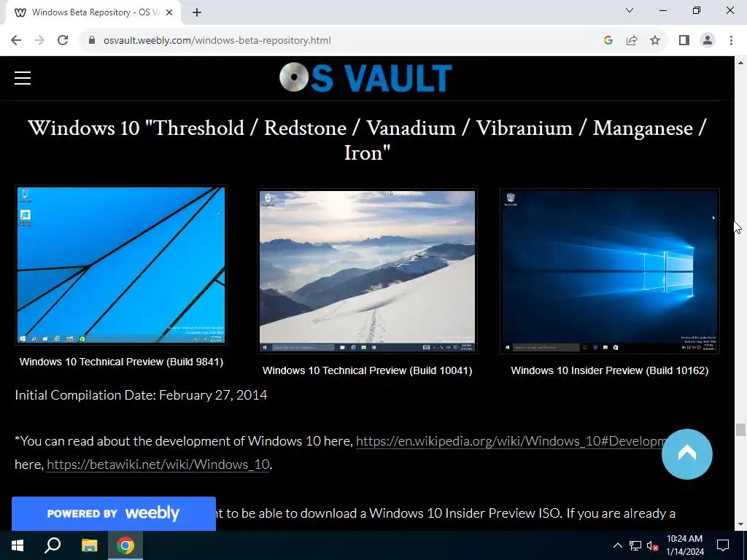The width and height of the screenshot is (747, 560).
Task: Click the OS VAULT logo
Action: pyautogui.click(x=365, y=77)
